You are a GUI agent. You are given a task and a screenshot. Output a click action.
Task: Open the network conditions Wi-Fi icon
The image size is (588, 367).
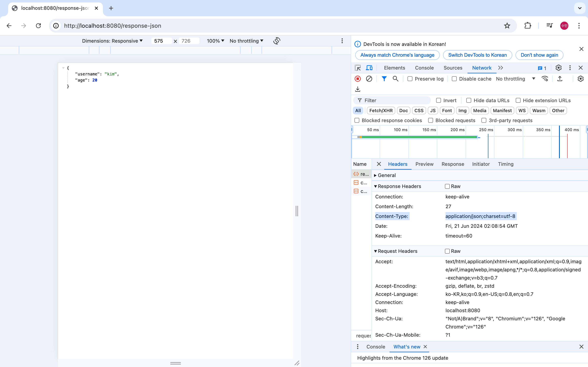point(545,79)
